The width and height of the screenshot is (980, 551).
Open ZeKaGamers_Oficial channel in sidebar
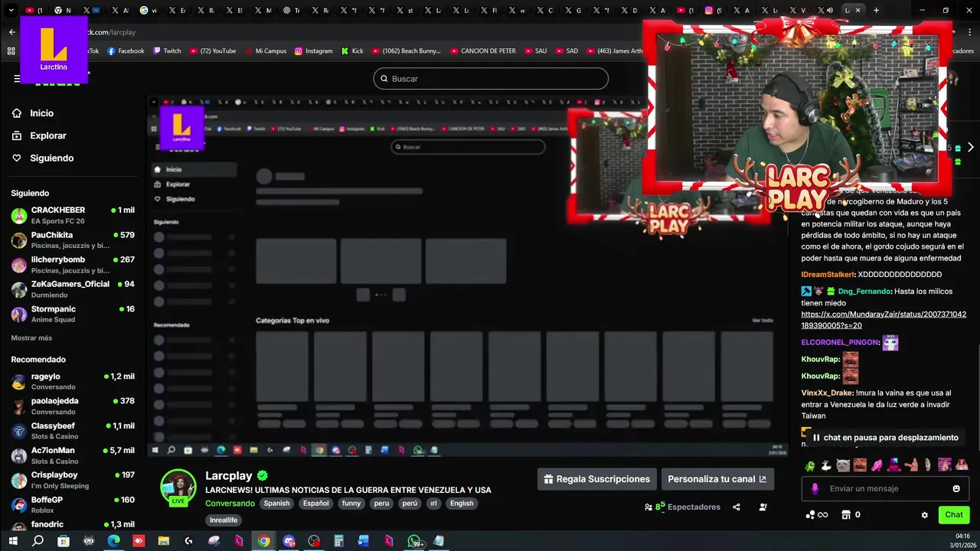click(73, 289)
